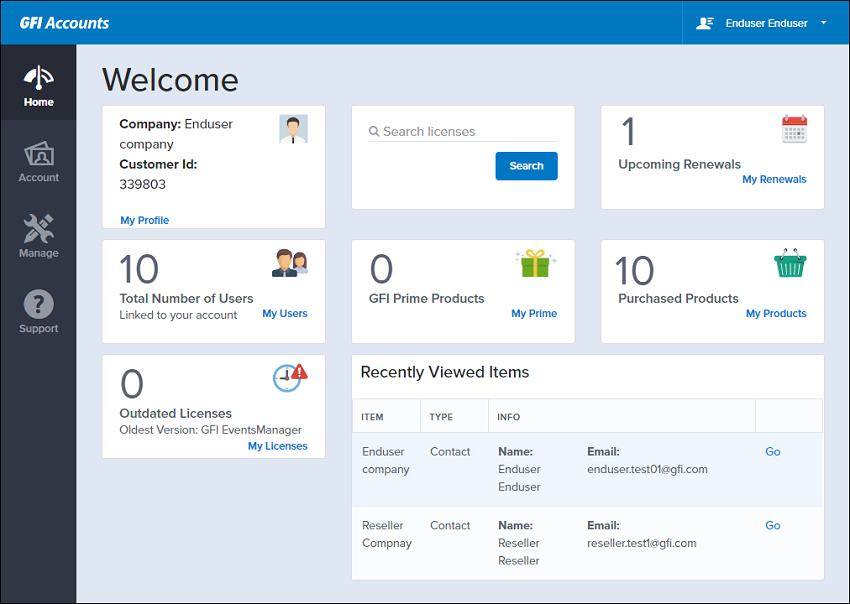The image size is (850, 604).
Task: Select the Manage tools icon
Action: (x=38, y=228)
